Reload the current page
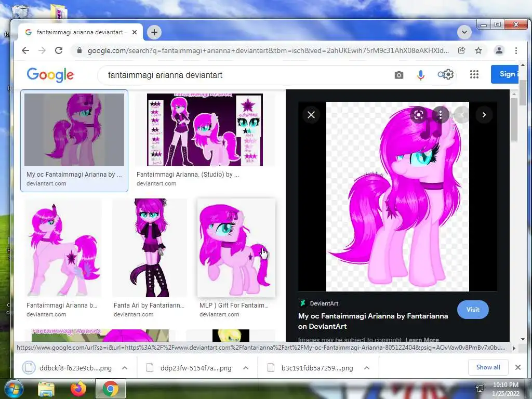The height and width of the screenshot is (399, 532). coord(59,50)
